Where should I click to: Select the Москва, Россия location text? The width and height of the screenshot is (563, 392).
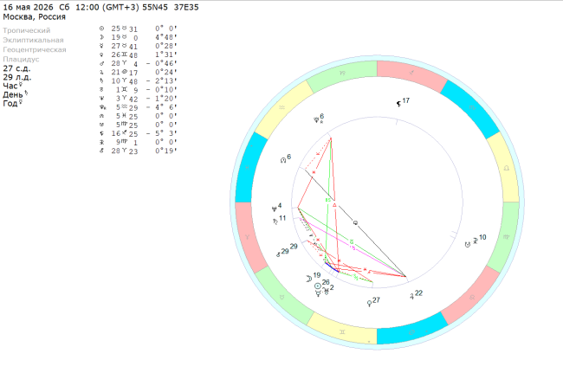tap(34, 16)
